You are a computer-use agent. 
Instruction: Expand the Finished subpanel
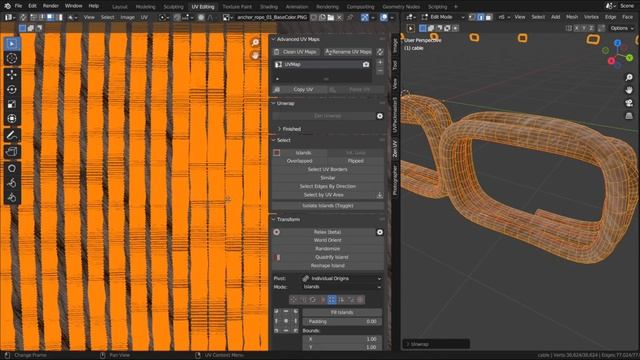pos(280,129)
